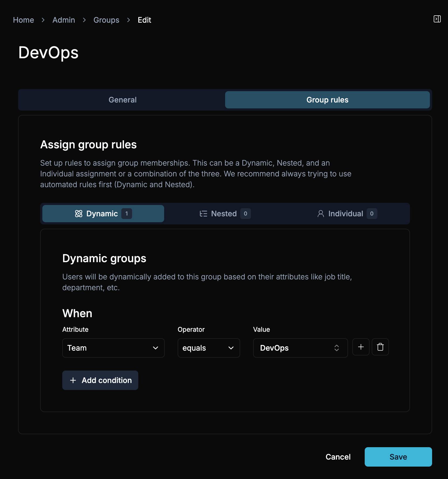Click the plus icon beside Value field
This screenshot has height=479, width=448.
[x=361, y=347]
